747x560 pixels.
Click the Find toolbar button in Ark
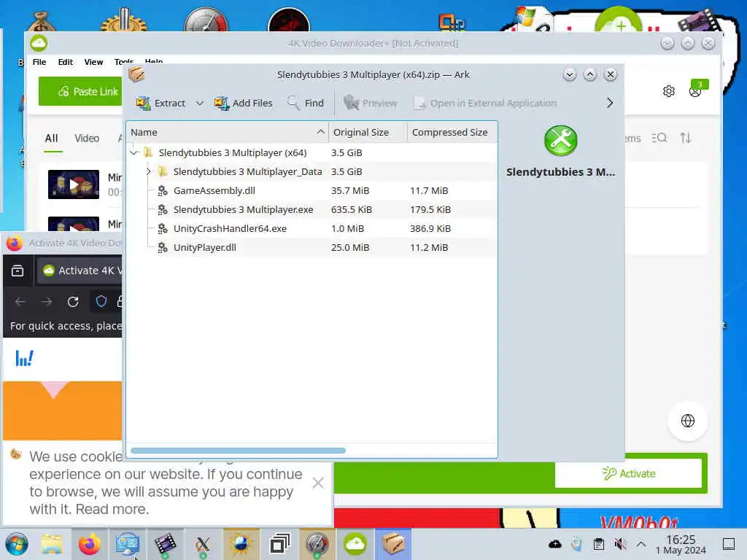pos(306,103)
